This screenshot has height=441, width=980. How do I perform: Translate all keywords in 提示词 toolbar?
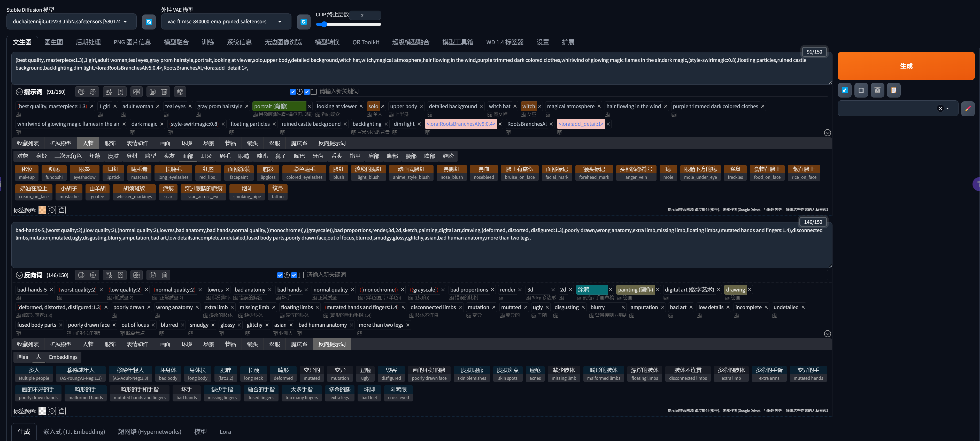tap(137, 92)
